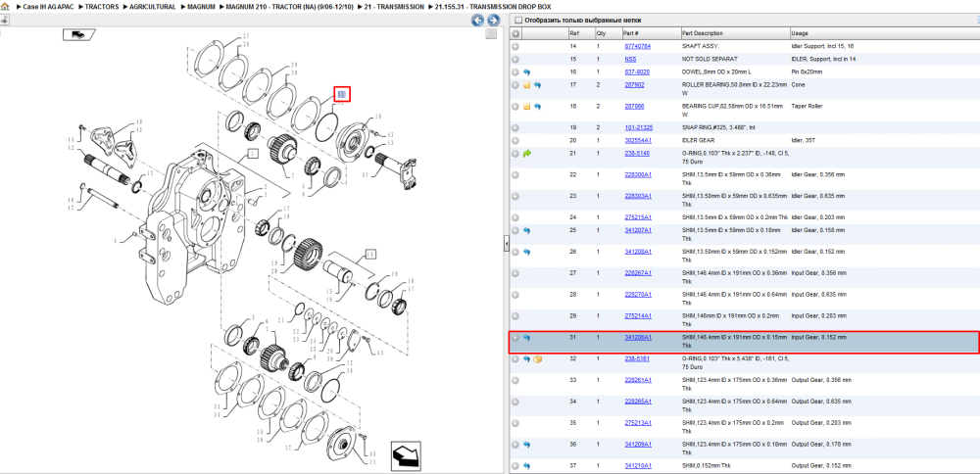Open 21.155.31 - TRANSMISSION DROP BOX breadcrumb

tap(493, 6)
